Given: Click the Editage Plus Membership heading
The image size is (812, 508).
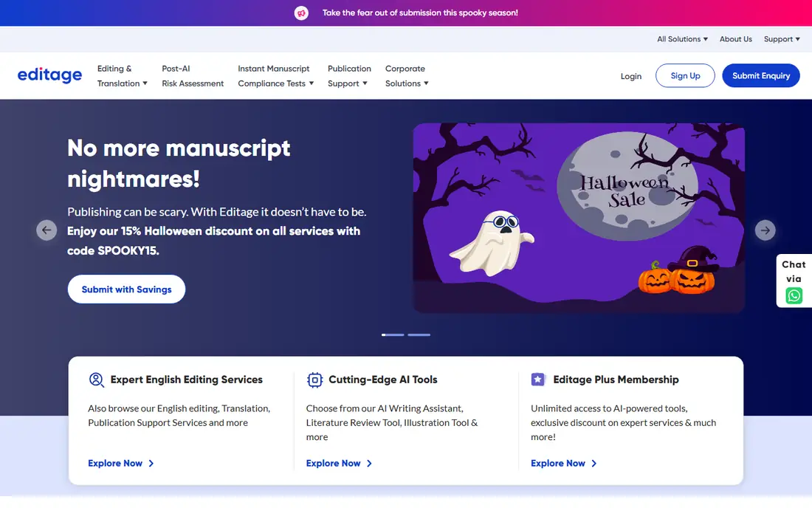Looking at the screenshot, I should pyautogui.click(x=616, y=380).
